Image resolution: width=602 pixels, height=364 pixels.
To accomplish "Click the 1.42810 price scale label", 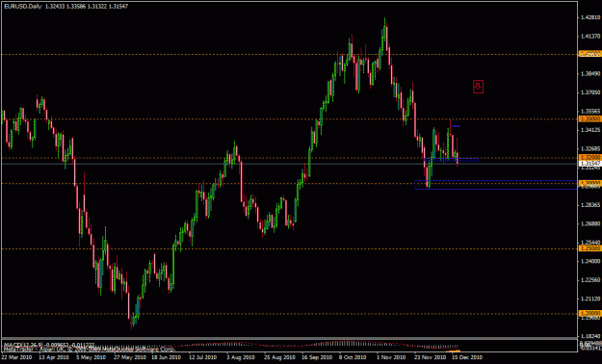I will pyautogui.click(x=590, y=17).
